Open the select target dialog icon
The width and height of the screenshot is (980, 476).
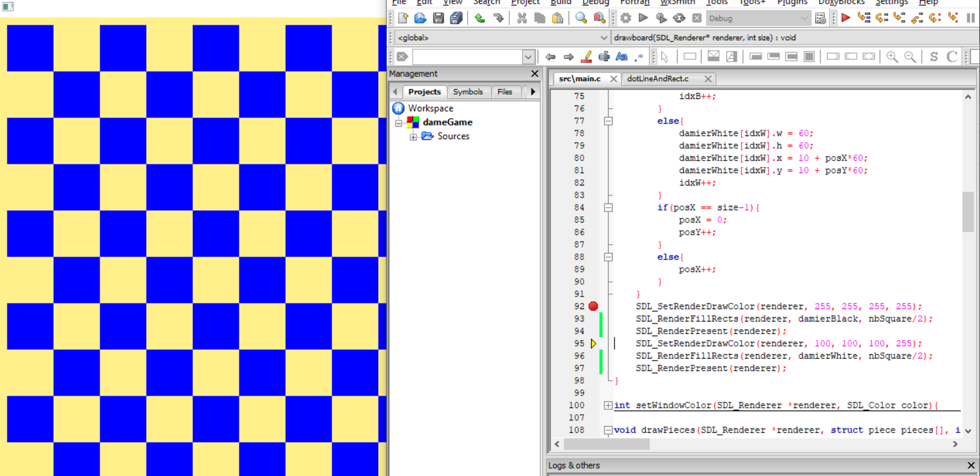820,19
